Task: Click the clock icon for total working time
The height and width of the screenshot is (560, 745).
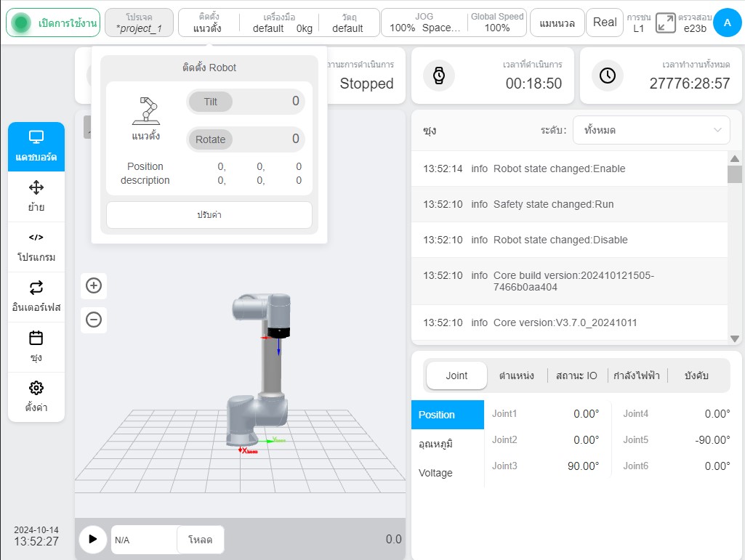Action: [x=607, y=76]
